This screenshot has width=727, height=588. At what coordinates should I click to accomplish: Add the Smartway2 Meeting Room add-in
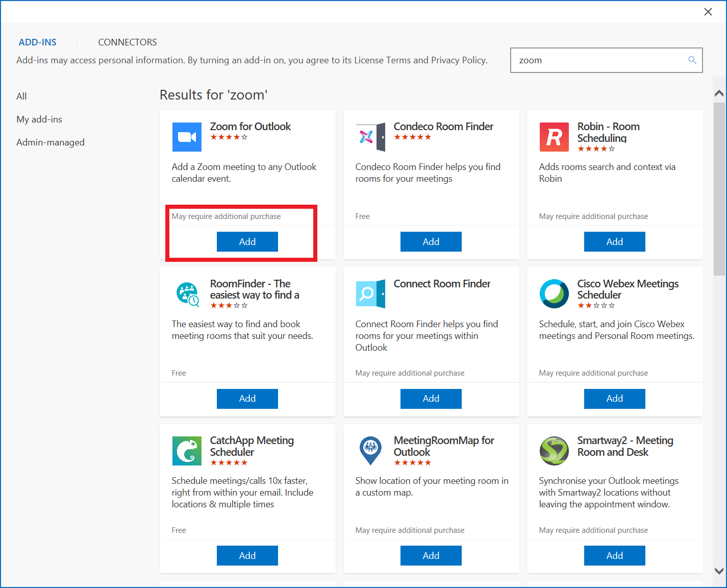[615, 555]
